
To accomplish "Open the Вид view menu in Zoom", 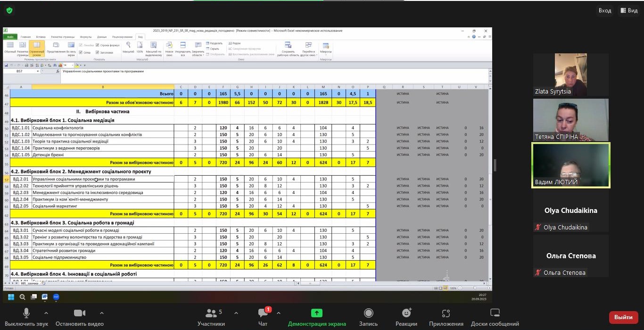I will pos(629,10).
